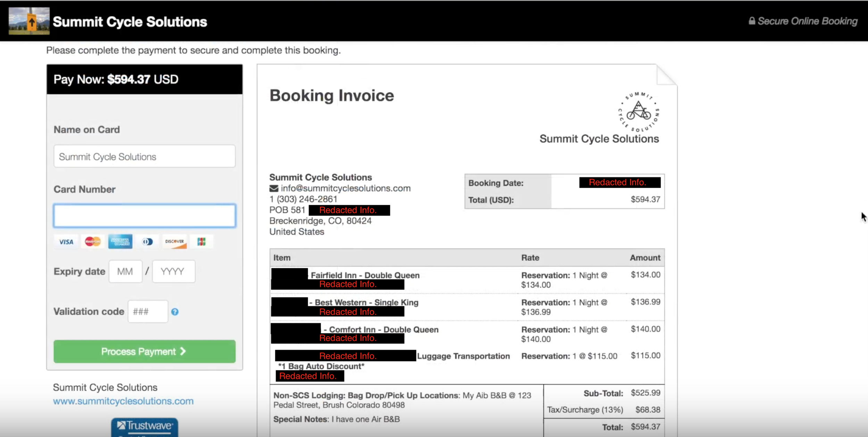Click the $136.99 amount cell

(x=645, y=302)
